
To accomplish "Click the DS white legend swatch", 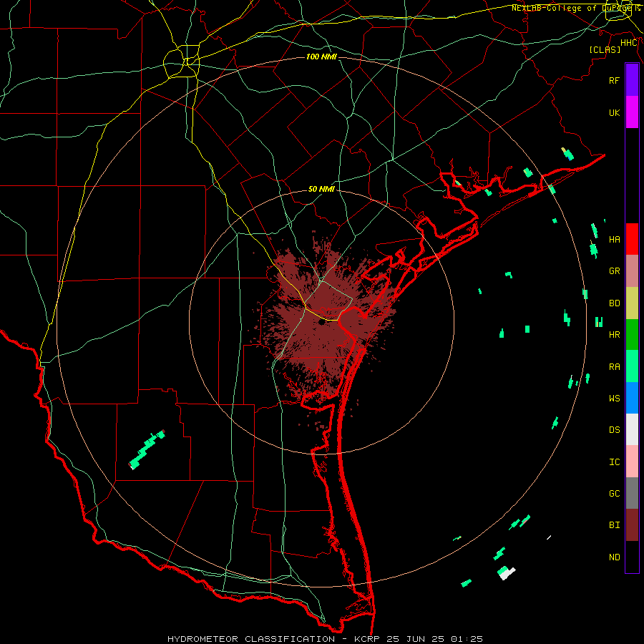I will point(632,429).
